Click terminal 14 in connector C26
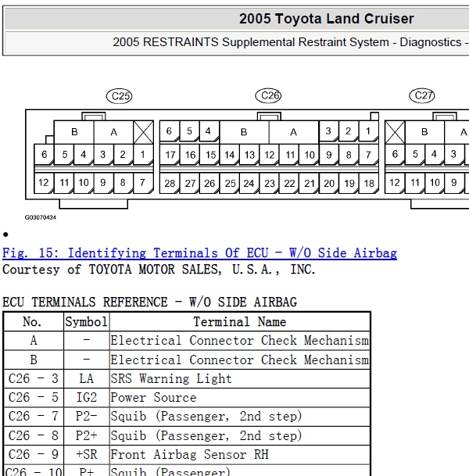 [230, 155]
